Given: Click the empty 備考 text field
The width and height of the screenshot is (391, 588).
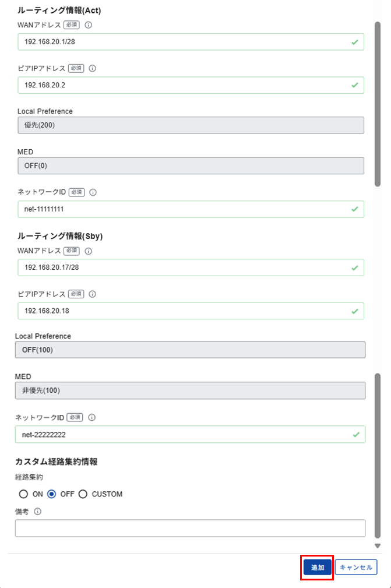Looking at the screenshot, I should (190, 529).
